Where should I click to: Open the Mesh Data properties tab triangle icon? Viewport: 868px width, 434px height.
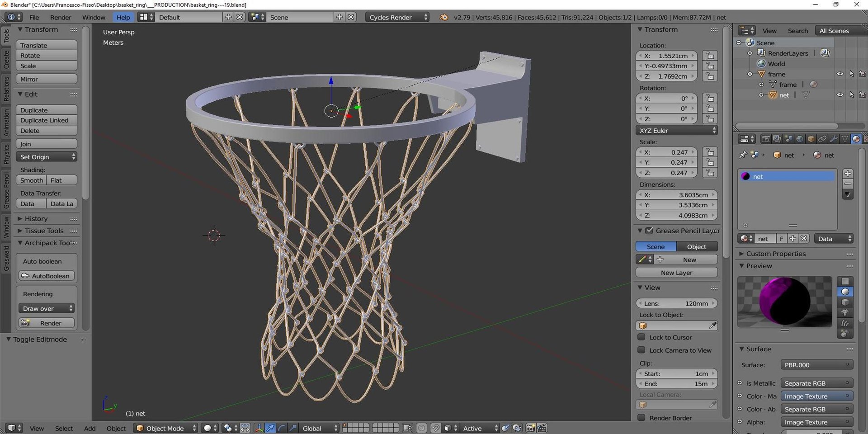(844, 139)
